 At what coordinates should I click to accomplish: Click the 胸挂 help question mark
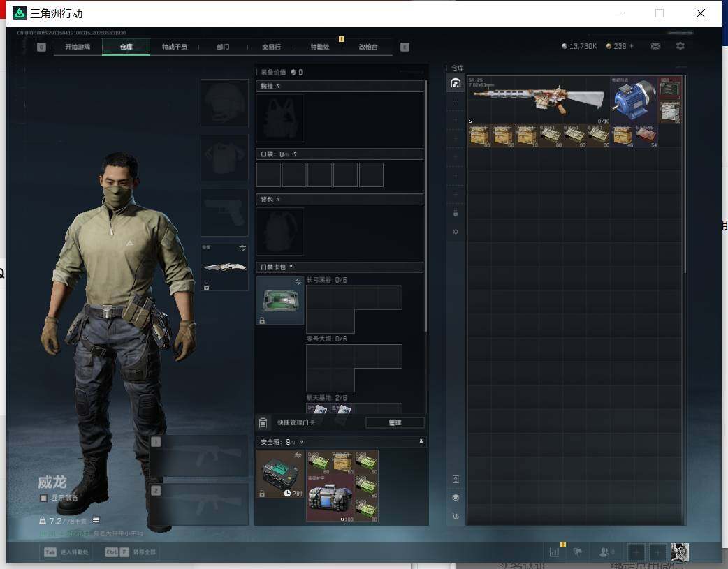[278, 87]
